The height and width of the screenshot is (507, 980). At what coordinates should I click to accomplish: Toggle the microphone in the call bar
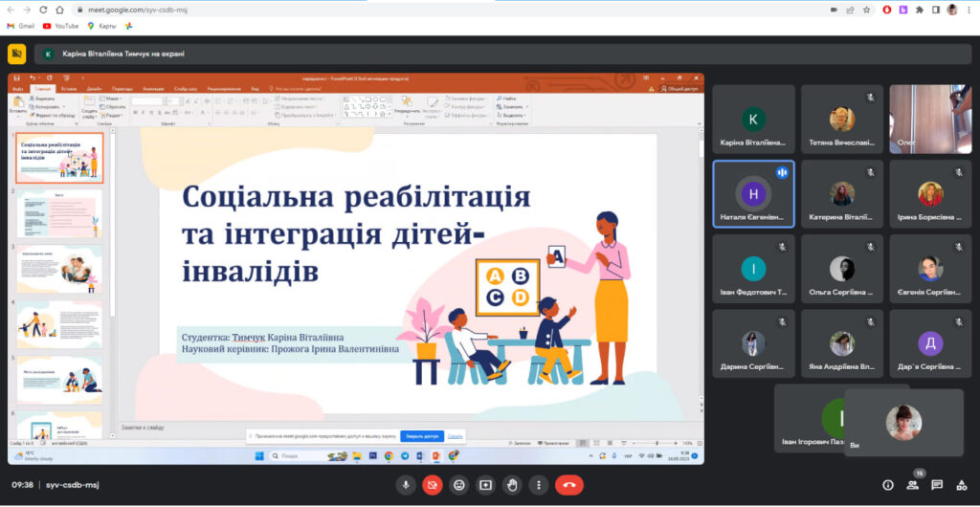click(x=406, y=485)
